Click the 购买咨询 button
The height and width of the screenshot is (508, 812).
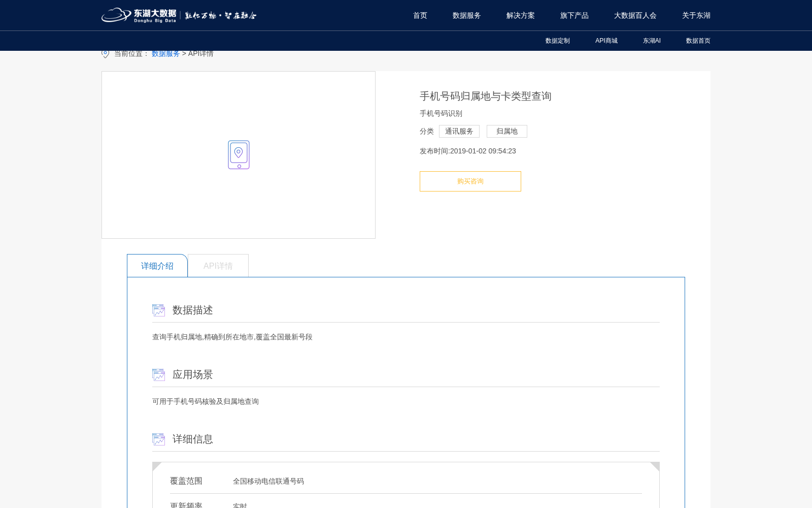point(470,181)
